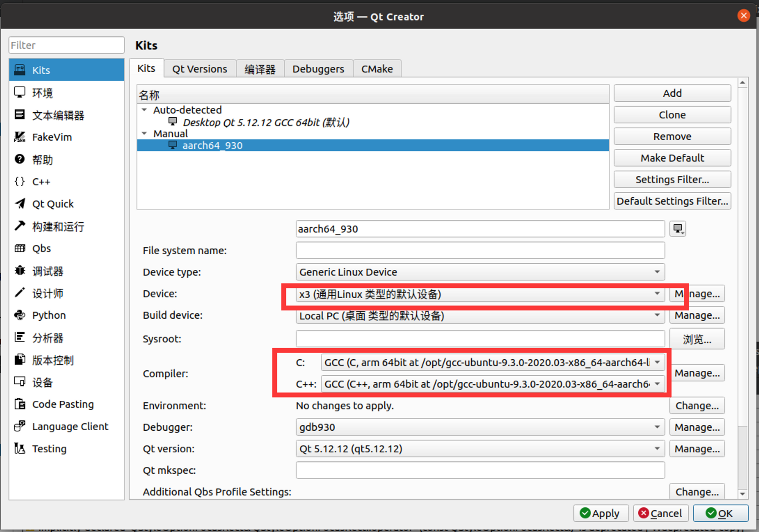Click Sysroot path input field
Viewport: 759px width, 532px height.
click(480, 338)
